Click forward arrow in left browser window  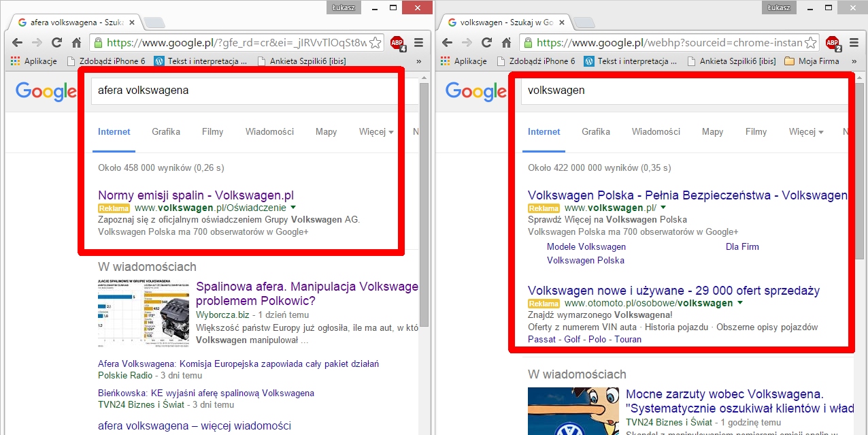point(37,42)
